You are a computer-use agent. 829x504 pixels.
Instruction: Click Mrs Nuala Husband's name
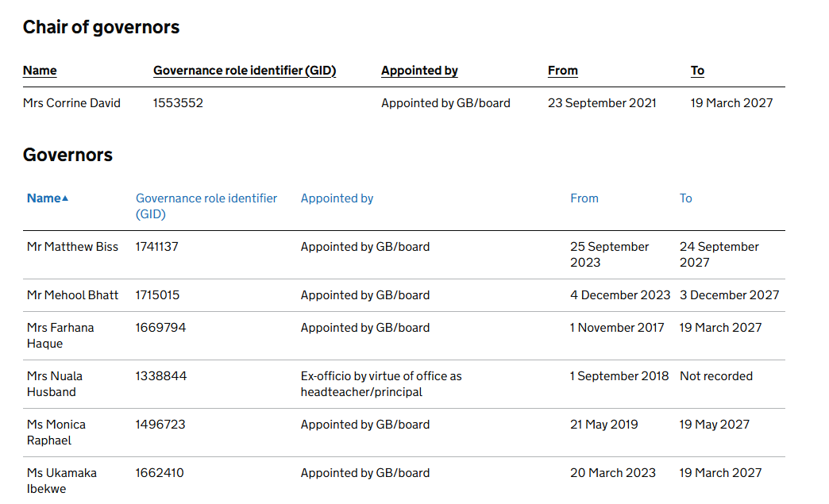click(55, 383)
